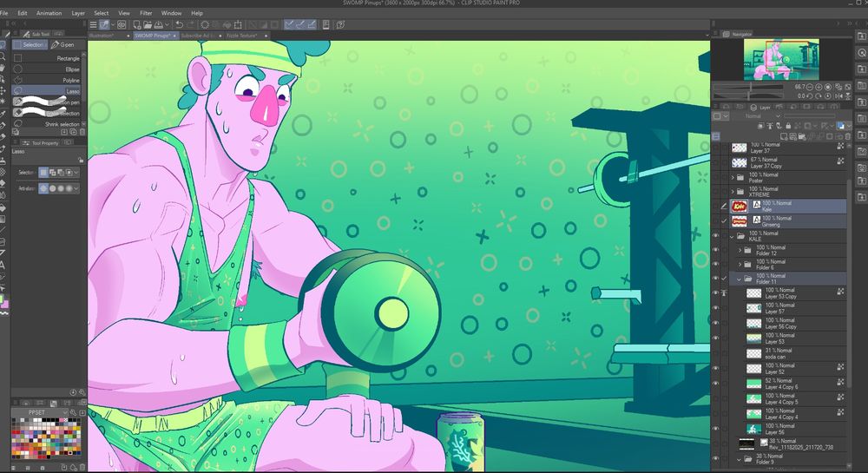Click the Undo arrow in command bar

[180, 24]
